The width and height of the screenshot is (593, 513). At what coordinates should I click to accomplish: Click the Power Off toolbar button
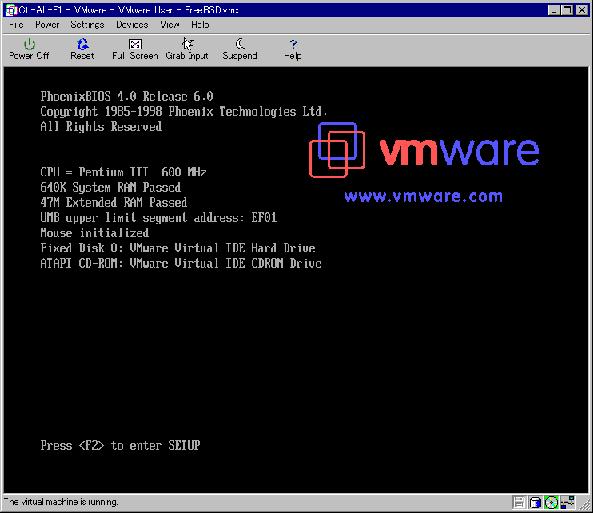point(29,49)
